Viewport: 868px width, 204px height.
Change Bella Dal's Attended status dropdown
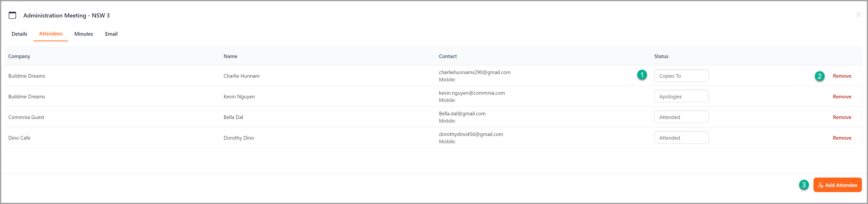(681, 117)
